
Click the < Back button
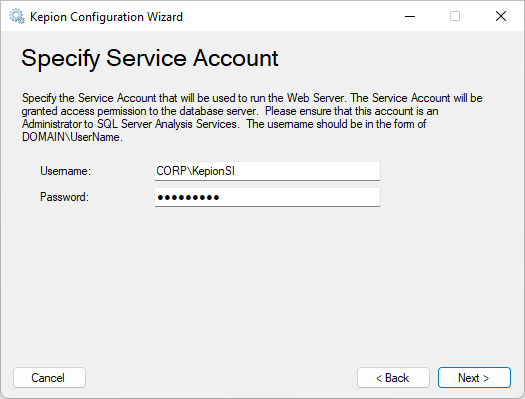click(x=393, y=378)
